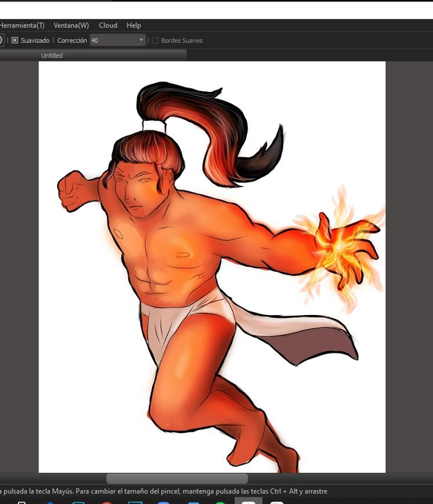
Task: Open the Herramienta(T) menu
Action: coord(22,25)
